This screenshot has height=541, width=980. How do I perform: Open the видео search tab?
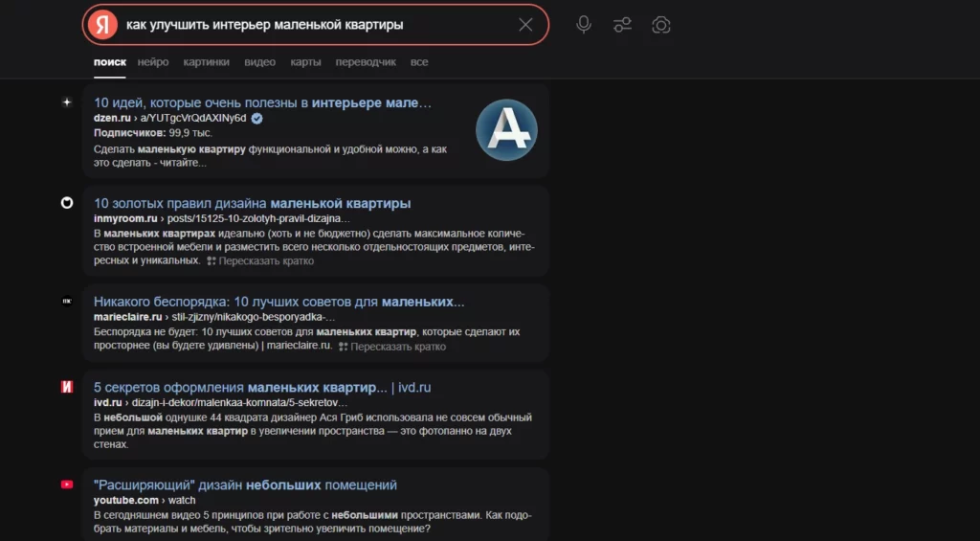click(x=260, y=62)
